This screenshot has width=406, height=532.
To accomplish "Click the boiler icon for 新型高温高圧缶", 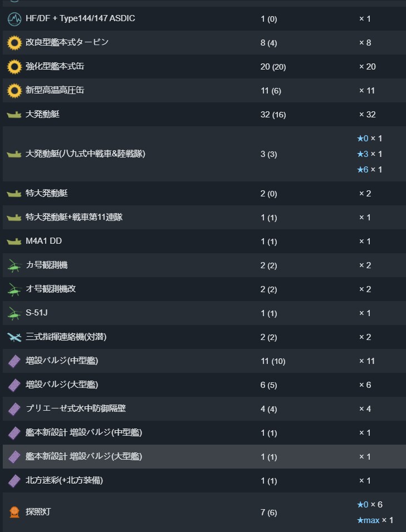I will coord(14,91).
